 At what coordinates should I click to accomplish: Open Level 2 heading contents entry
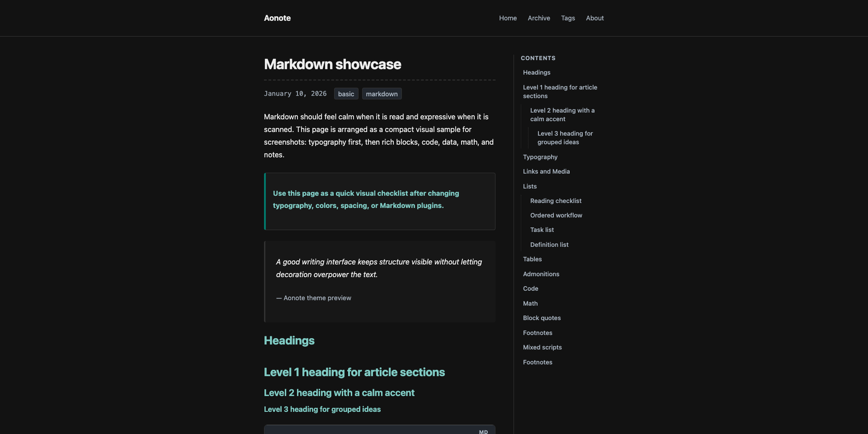(x=562, y=114)
